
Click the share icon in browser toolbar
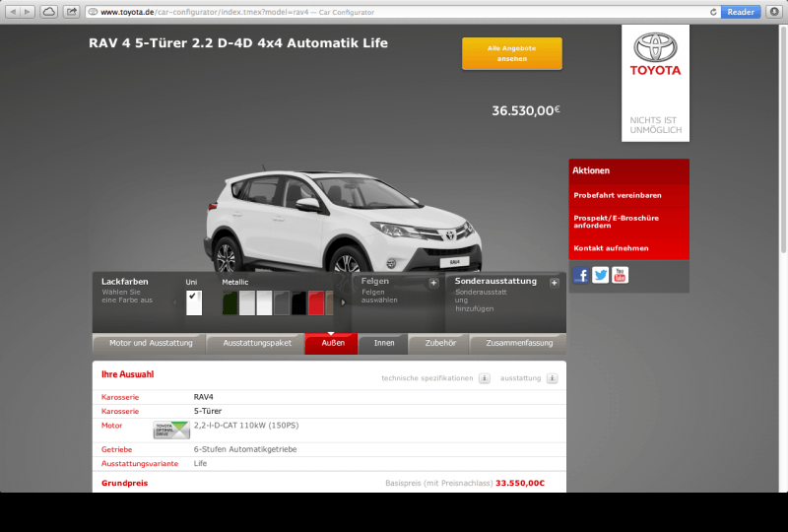pyautogui.click(x=72, y=12)
